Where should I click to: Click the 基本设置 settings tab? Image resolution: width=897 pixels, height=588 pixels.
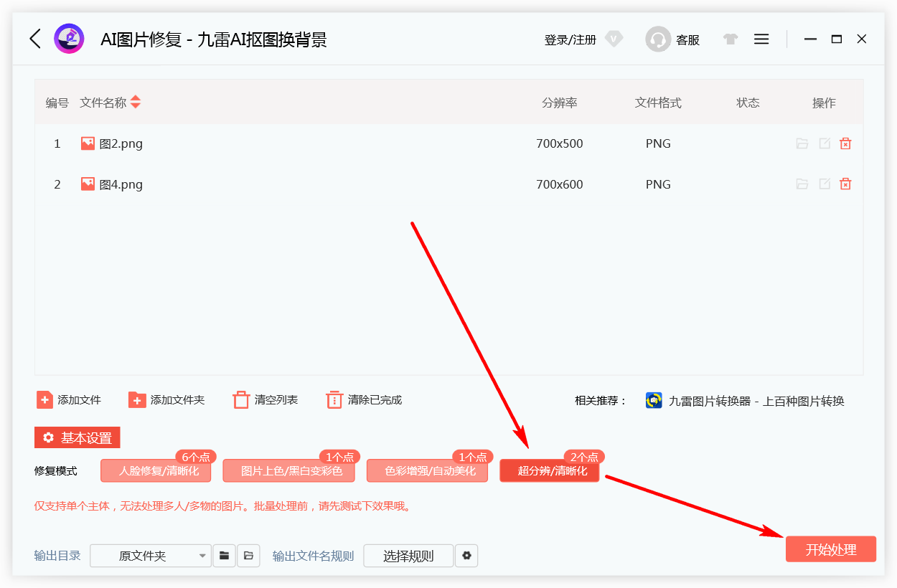[78, 437]
